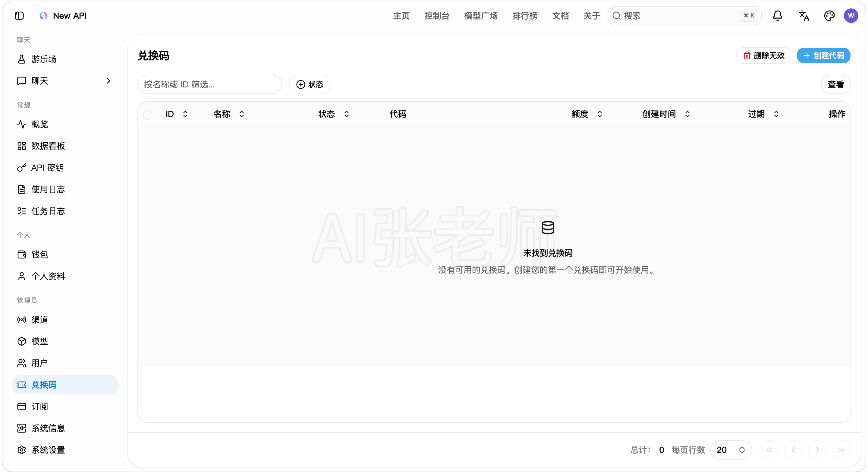Click the 常规 sidebar section label
This screenshot has width=868, height=474.
point(24,105)
